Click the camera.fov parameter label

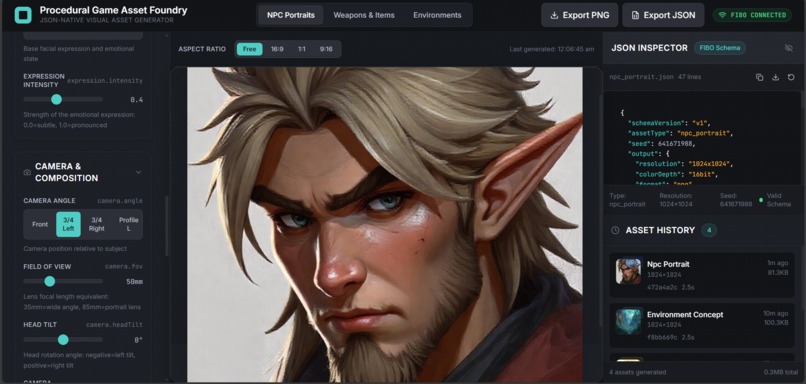[x=124, y=267]
